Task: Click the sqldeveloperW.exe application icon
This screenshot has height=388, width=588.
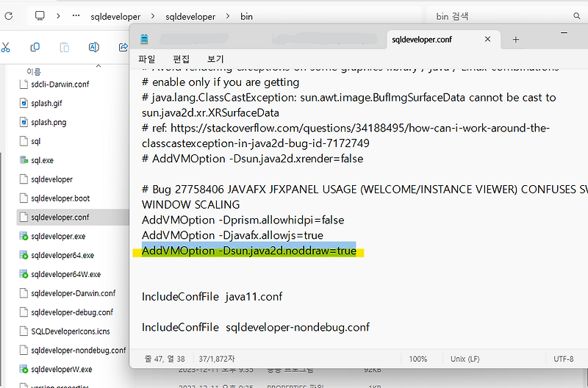Action: click(x=24, y=369)
